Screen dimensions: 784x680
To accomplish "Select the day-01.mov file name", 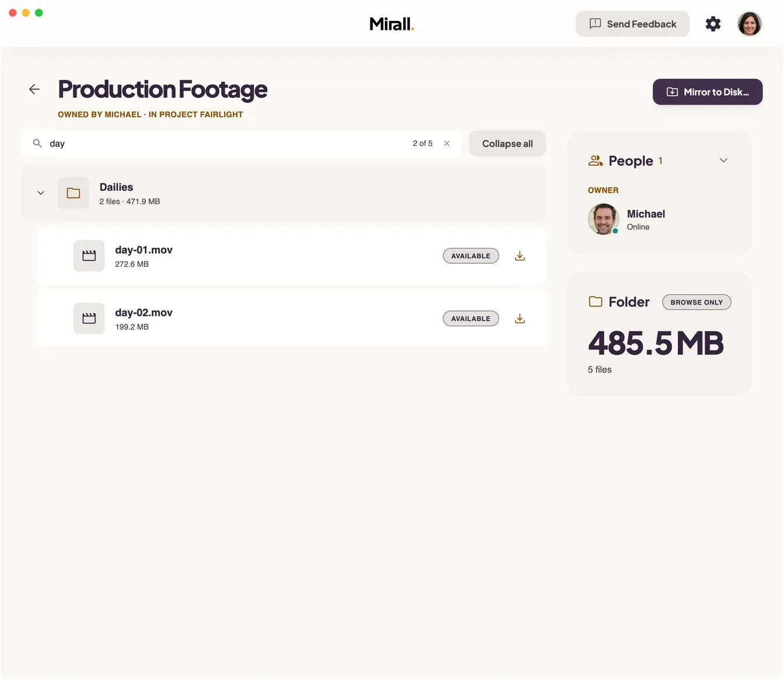I will 143,250.
